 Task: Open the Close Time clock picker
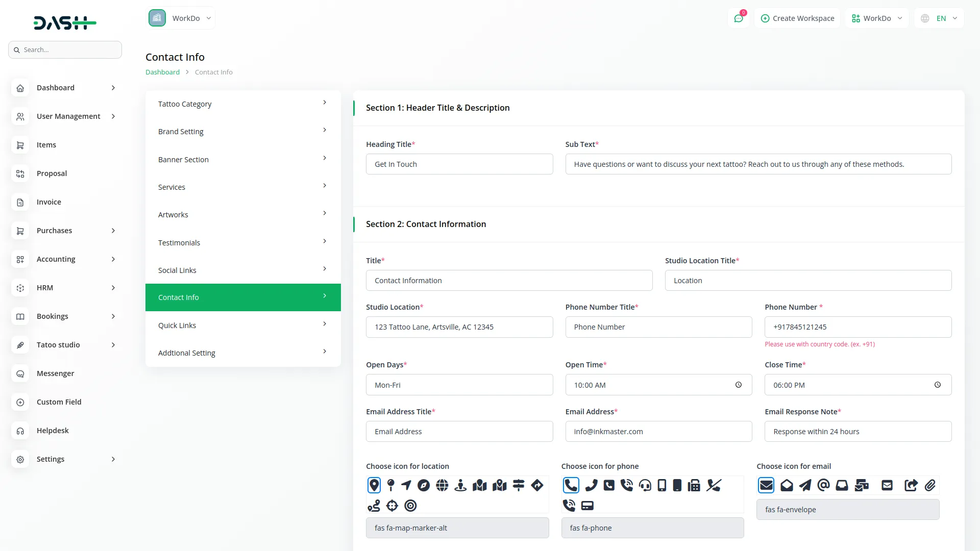click(938, 385)
